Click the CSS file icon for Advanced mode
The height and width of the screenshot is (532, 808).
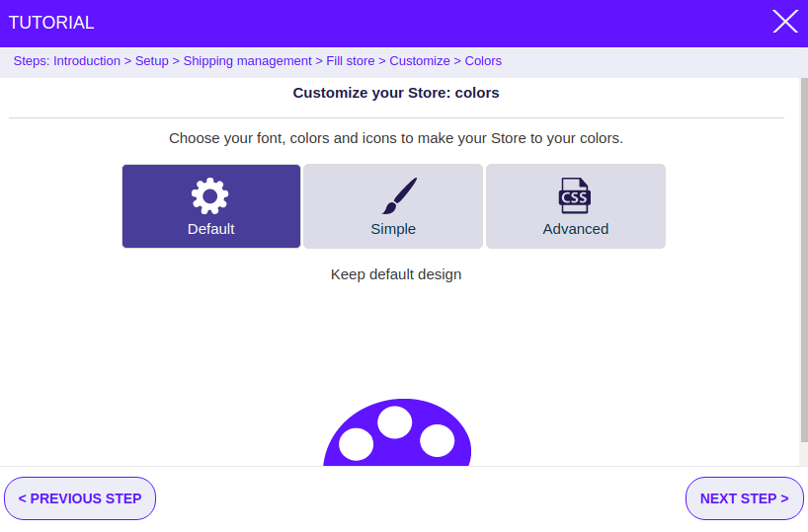click(x=575, y=195)
